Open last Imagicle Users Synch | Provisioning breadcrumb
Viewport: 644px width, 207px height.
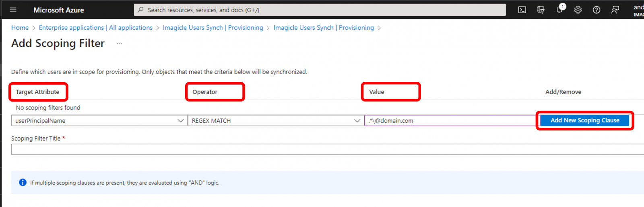[324, 27]
